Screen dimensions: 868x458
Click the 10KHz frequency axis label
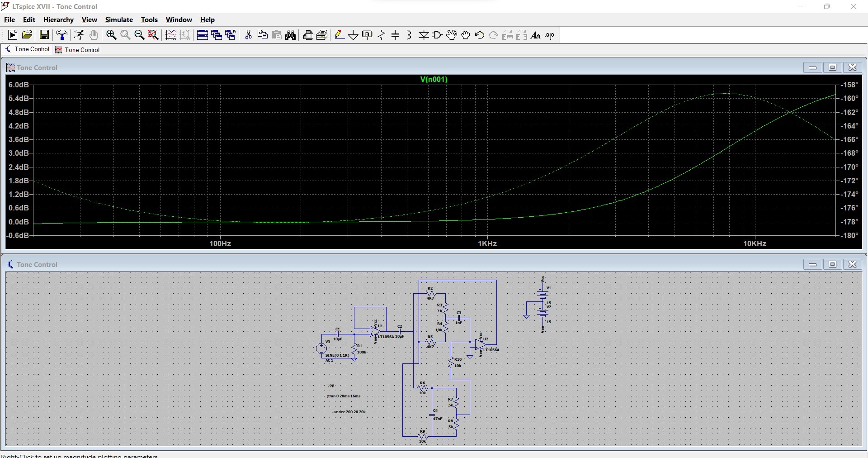click(x=755, y=243)
